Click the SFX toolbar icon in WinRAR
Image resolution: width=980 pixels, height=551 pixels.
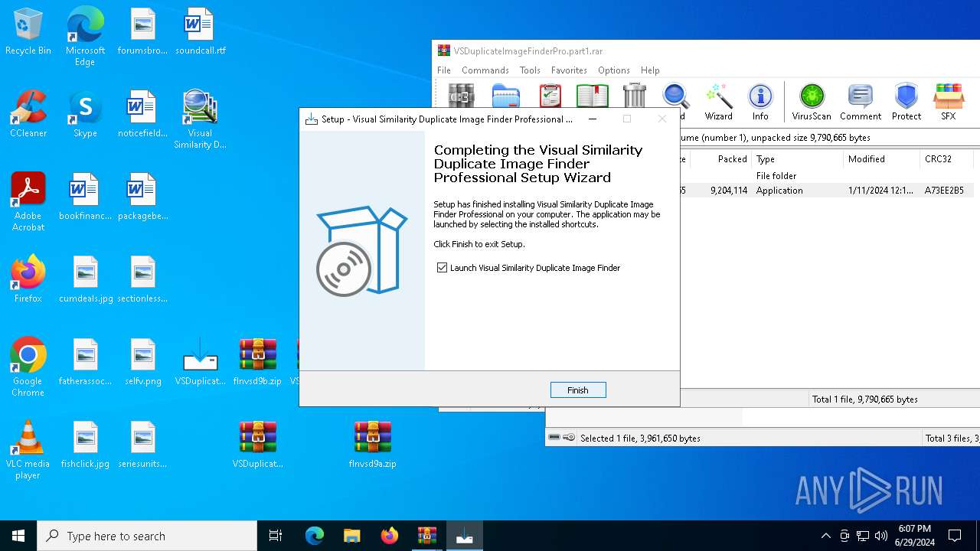[949, 102]
